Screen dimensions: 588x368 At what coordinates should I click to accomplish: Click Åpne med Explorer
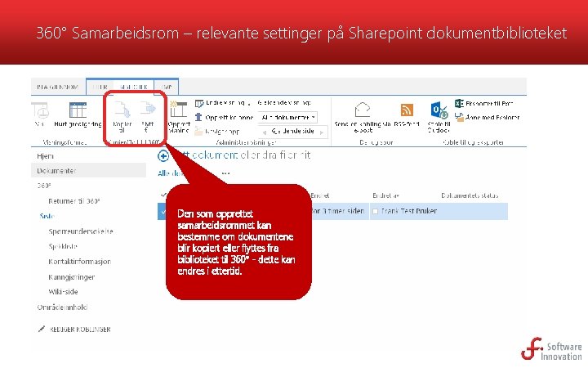[x=487, y=117]
